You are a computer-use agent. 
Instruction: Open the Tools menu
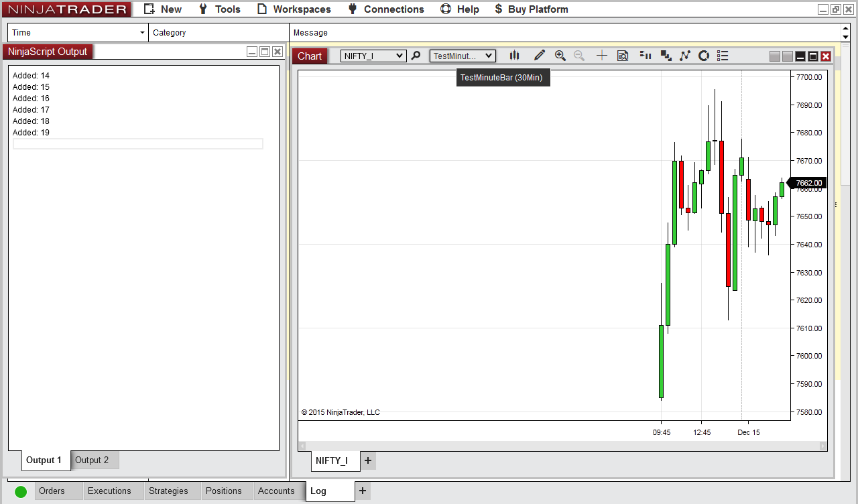tap(219, 9)
